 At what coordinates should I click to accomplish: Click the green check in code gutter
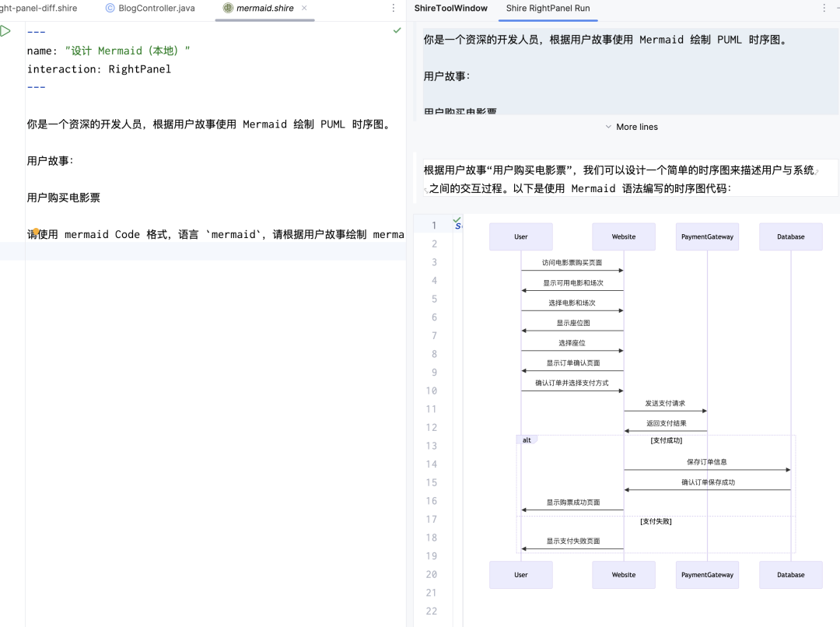click(457, 219)
